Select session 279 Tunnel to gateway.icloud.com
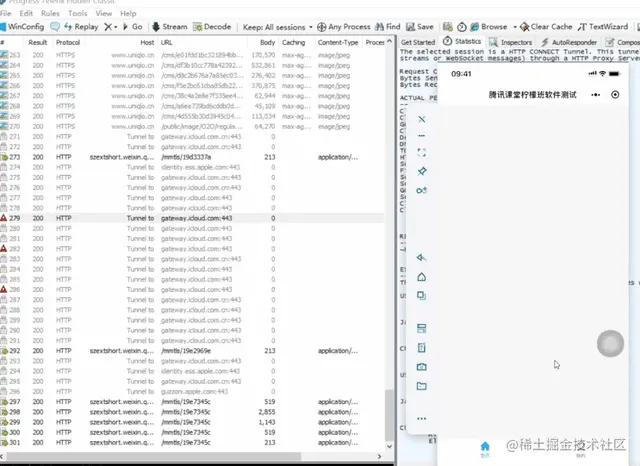This screenshot has height=466, width=640. 192,218
